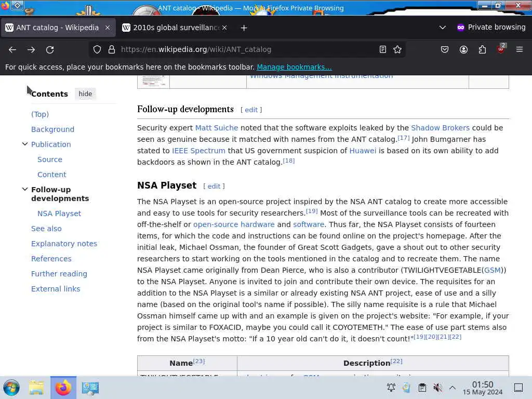Open notifications bell in system tray

(391, 388)
